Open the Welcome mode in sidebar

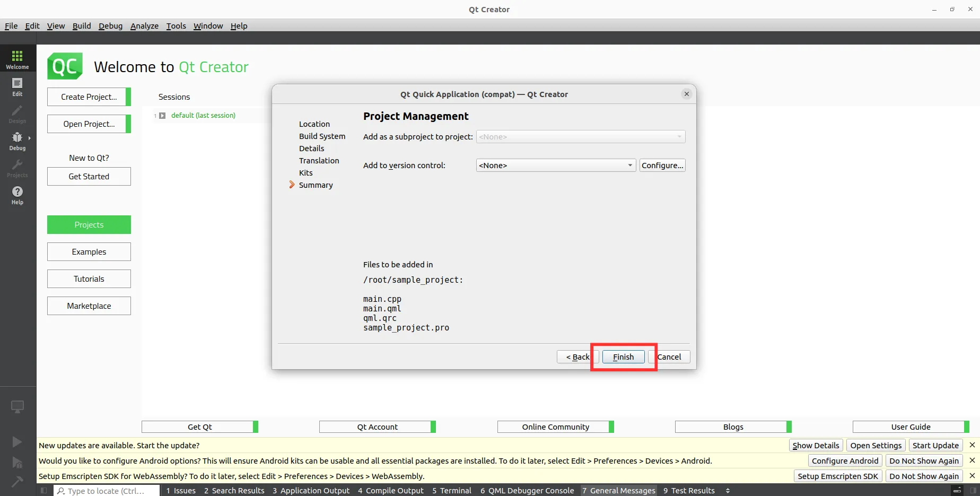tap(17, 59)
